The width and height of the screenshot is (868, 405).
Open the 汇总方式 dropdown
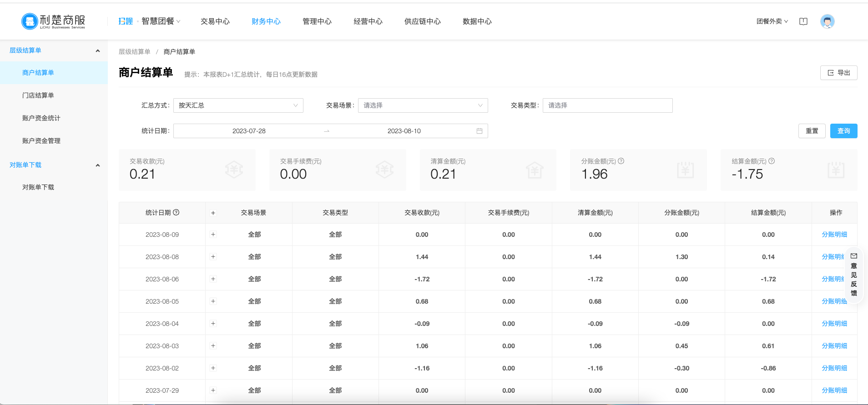[x=238, y=105]
